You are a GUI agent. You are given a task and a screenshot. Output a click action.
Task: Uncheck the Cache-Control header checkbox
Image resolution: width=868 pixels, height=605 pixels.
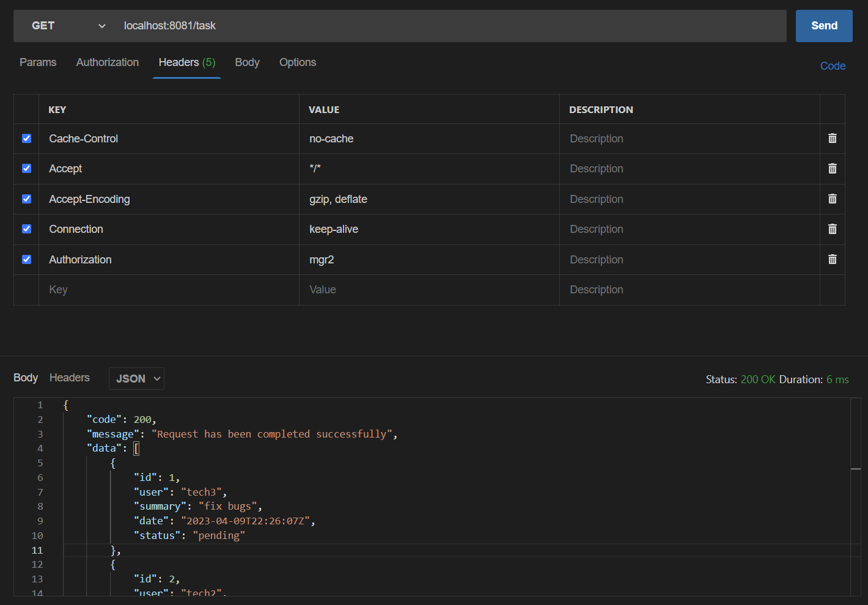pos(26,138)
